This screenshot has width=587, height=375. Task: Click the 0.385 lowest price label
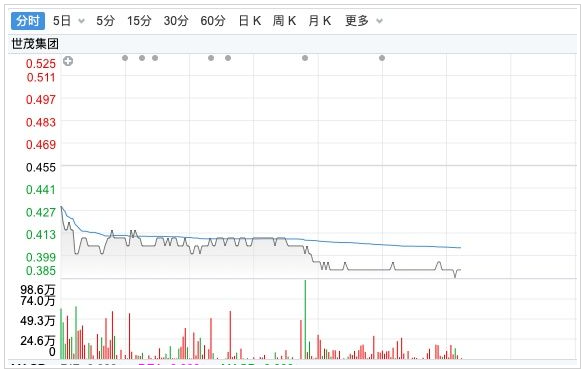pos(41,271)
